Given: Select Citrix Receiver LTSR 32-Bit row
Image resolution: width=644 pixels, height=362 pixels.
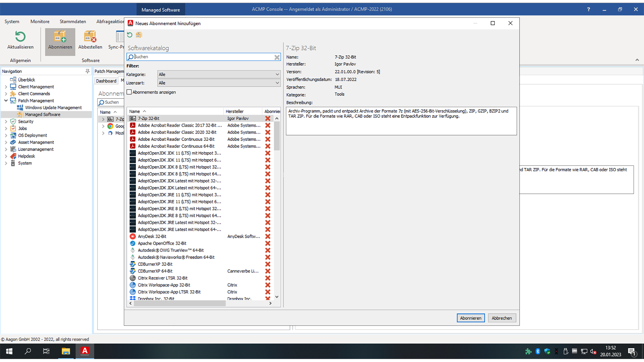Looking at the screenshot, I should tap(200, 278).
